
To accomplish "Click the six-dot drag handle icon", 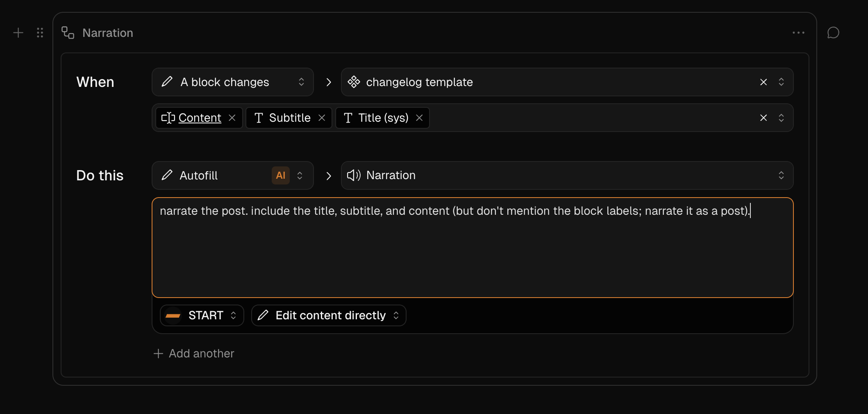I will click(x=40, y=33).
